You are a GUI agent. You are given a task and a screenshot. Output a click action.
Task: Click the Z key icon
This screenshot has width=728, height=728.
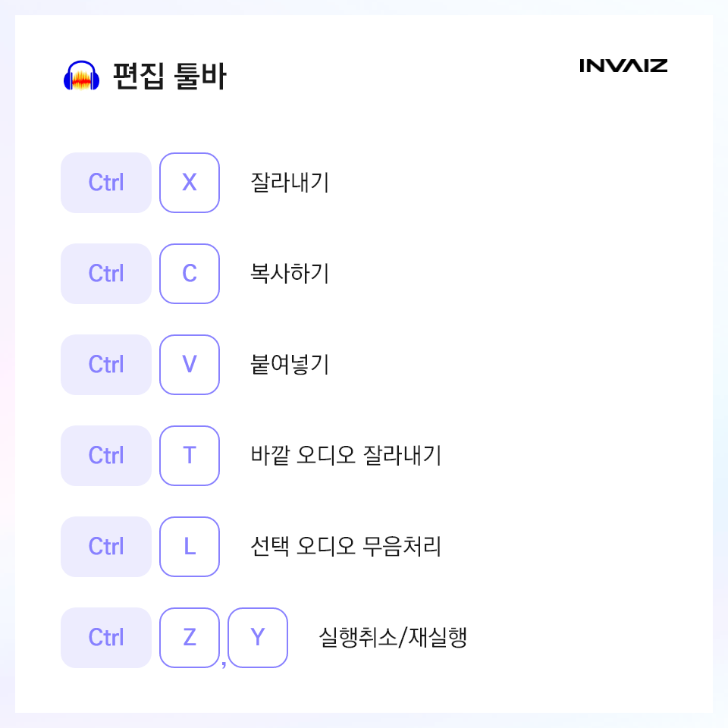tap(190, 638)
